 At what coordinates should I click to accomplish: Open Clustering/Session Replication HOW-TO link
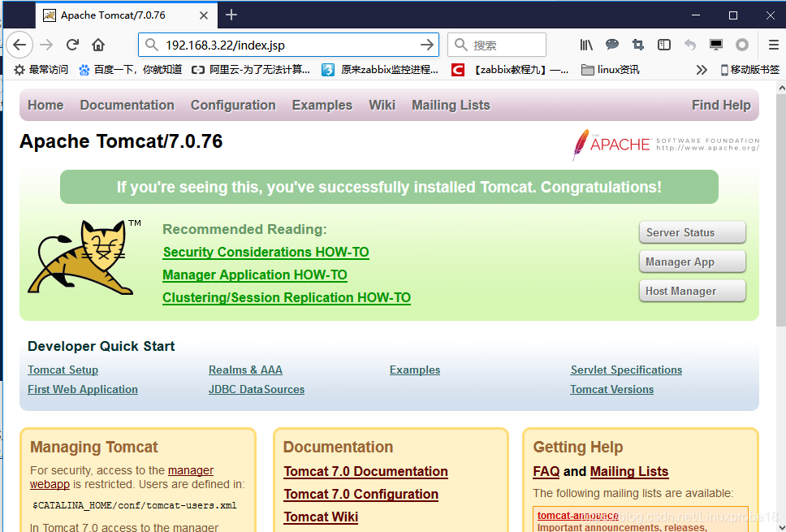click(287, 297)
